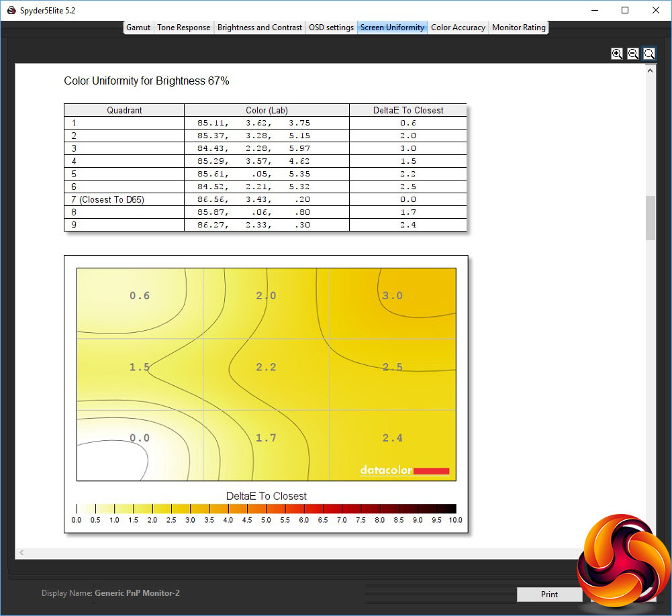
Task: Click the 'DeltaE To Closest' legend title
Action: point(266,496)
